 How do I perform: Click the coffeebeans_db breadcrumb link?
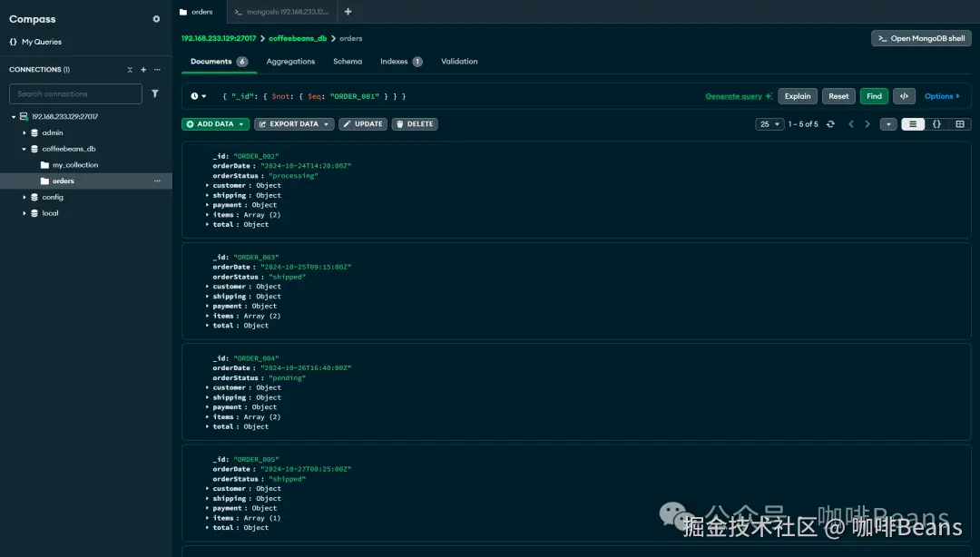[x=298, y=39]
